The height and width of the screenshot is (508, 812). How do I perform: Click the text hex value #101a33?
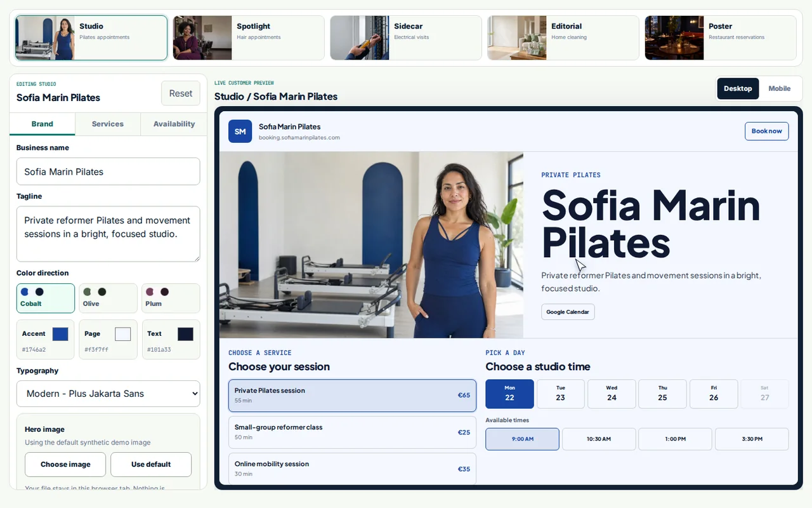(x=159, y=349)
